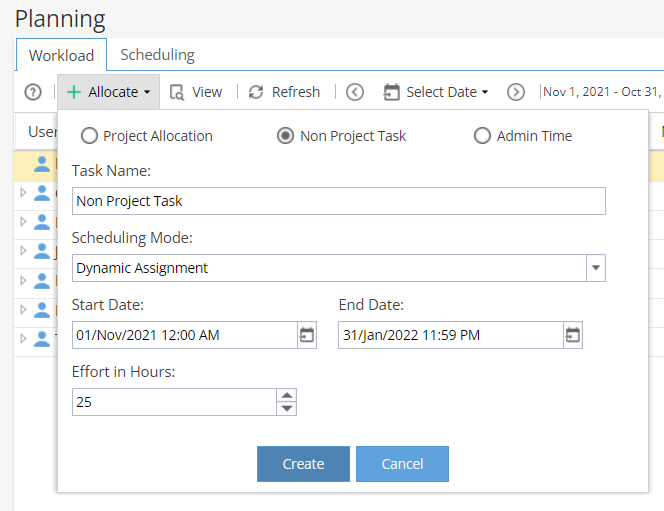Switch to the Workload tab

pos(61,55)
